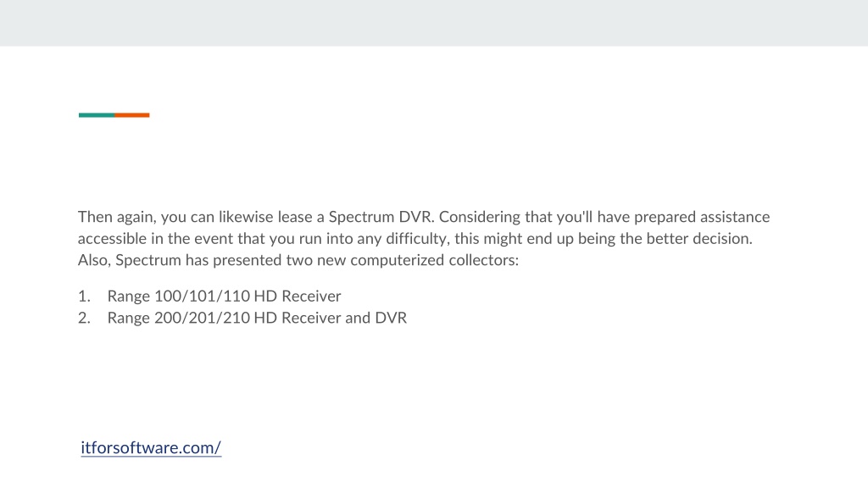
Task: Select the Range 100/101/110 HD Receiver item
Action: pos(224,296)
